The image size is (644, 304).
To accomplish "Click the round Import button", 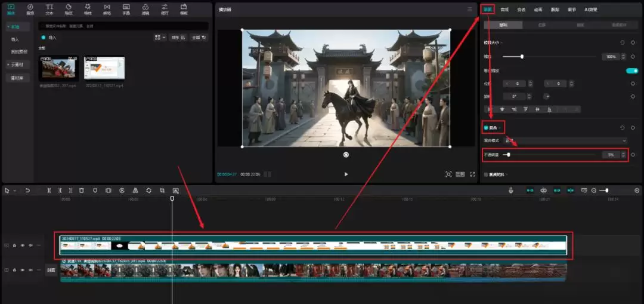I will pos(49,38).
